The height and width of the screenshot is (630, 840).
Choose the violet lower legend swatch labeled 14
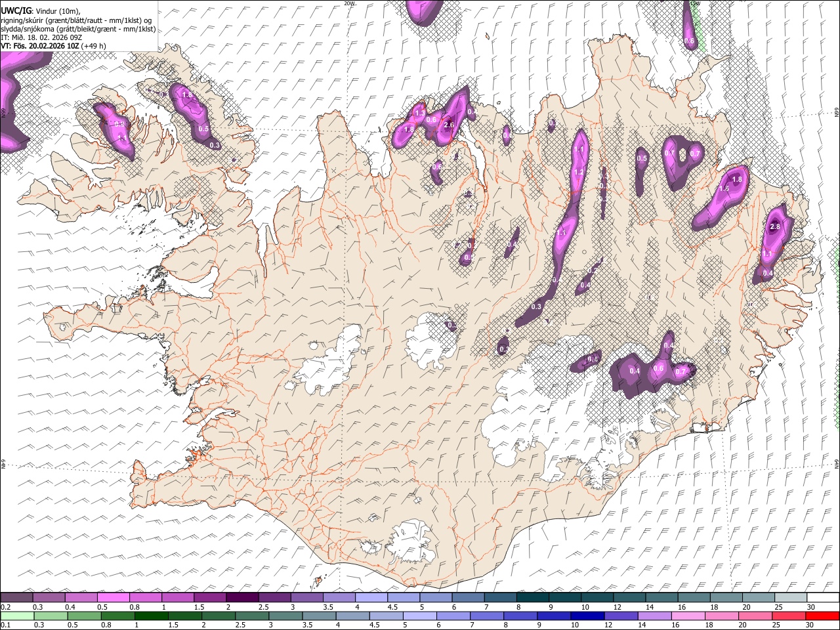coord(654,616)
